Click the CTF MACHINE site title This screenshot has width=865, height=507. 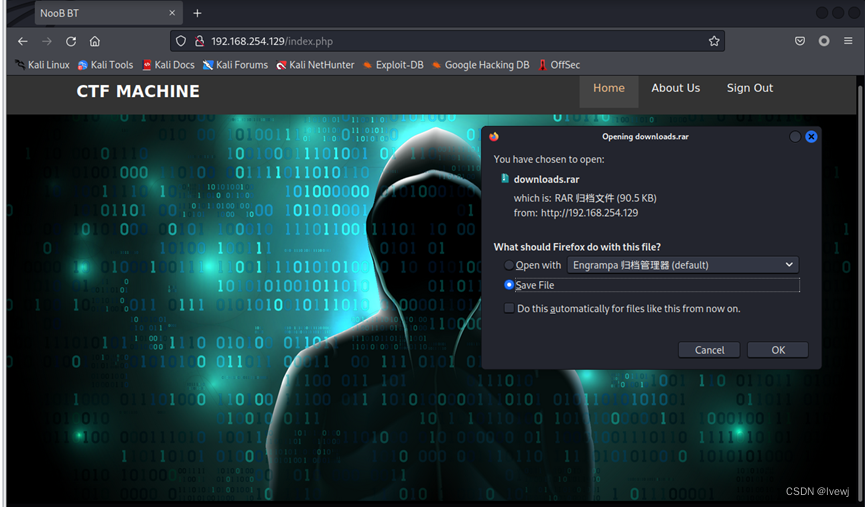click(x=138, y=91)
